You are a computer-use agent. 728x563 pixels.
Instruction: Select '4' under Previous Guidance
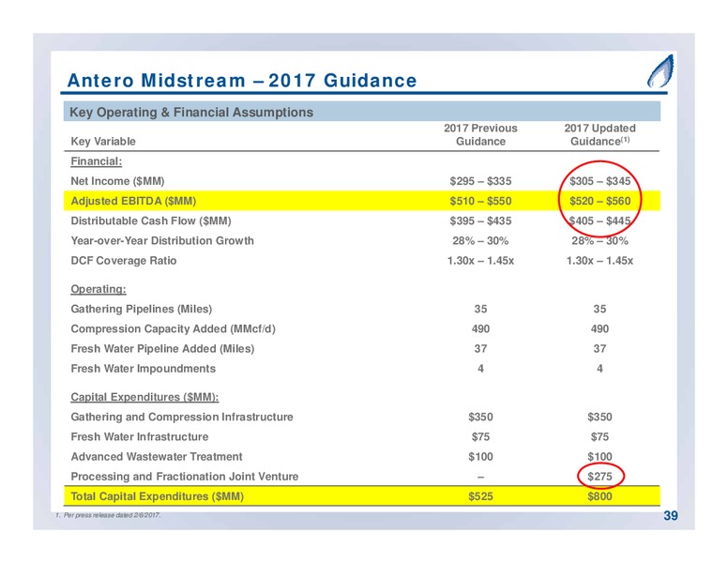[x=480, y=369]
